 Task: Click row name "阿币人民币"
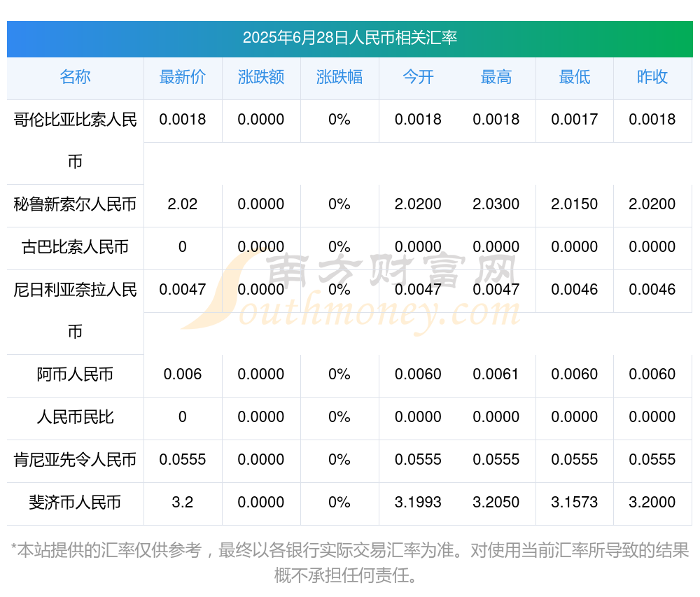pos(75,374)
